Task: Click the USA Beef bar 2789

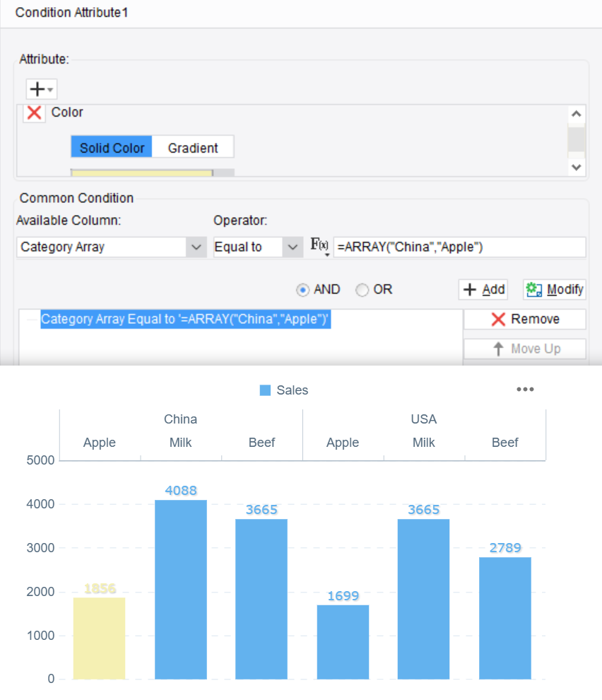Action: 505,618
